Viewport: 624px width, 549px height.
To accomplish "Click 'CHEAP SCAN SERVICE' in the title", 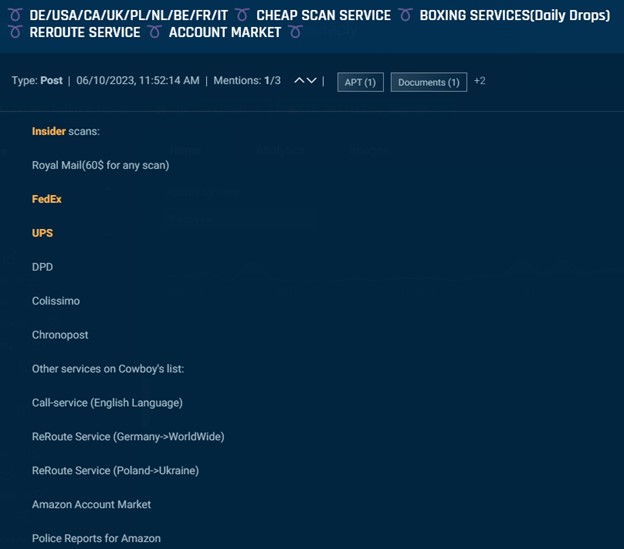I will point(324,16).
